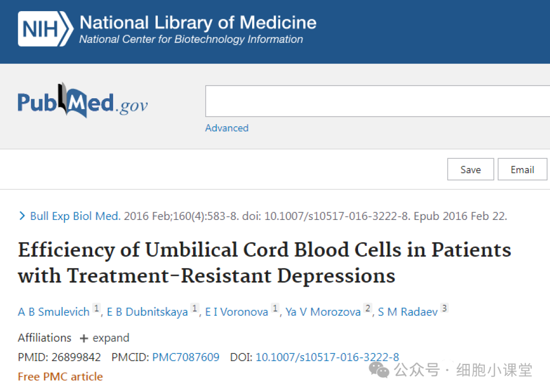Open the PMC7087609 article link
The height and width of the screenshot is (392, 550).
[x=186, y=357]
